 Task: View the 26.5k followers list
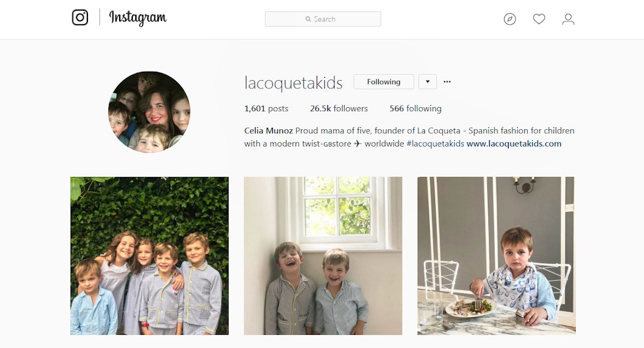point(339,108)
